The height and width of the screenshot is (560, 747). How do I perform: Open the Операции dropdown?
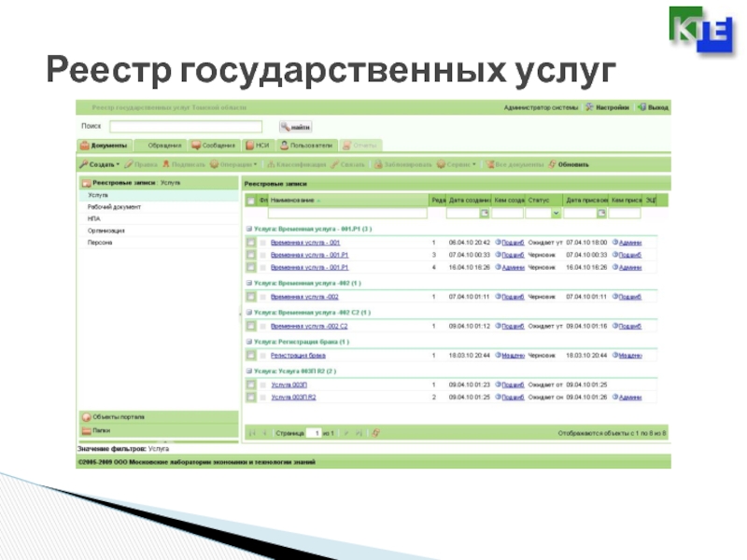point(233,164)
